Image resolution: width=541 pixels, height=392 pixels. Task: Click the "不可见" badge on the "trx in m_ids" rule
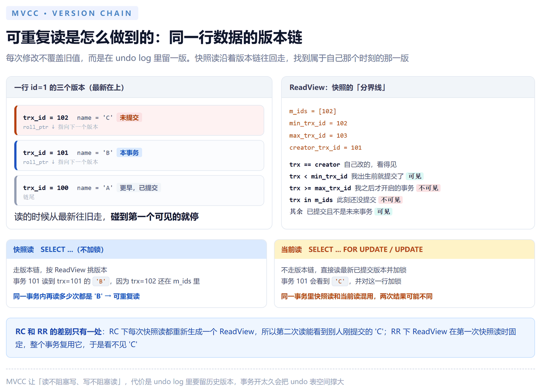(391, 200)
